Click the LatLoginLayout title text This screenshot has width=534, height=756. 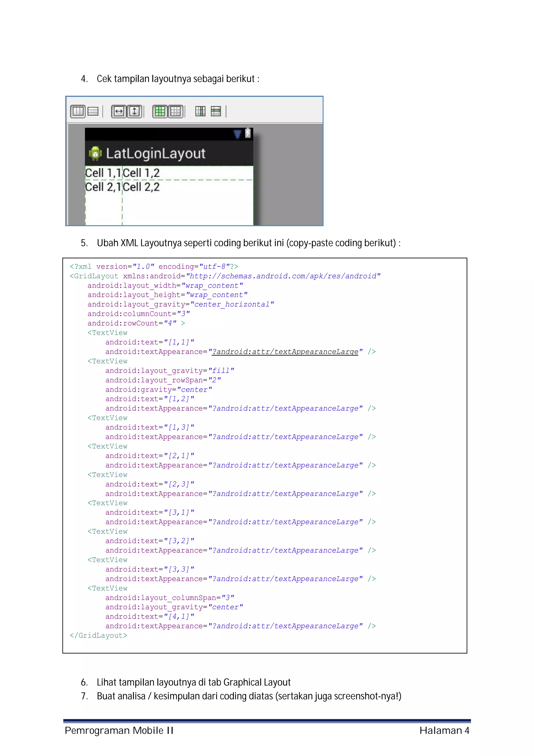pyautogui.click(x=156, y=154)
